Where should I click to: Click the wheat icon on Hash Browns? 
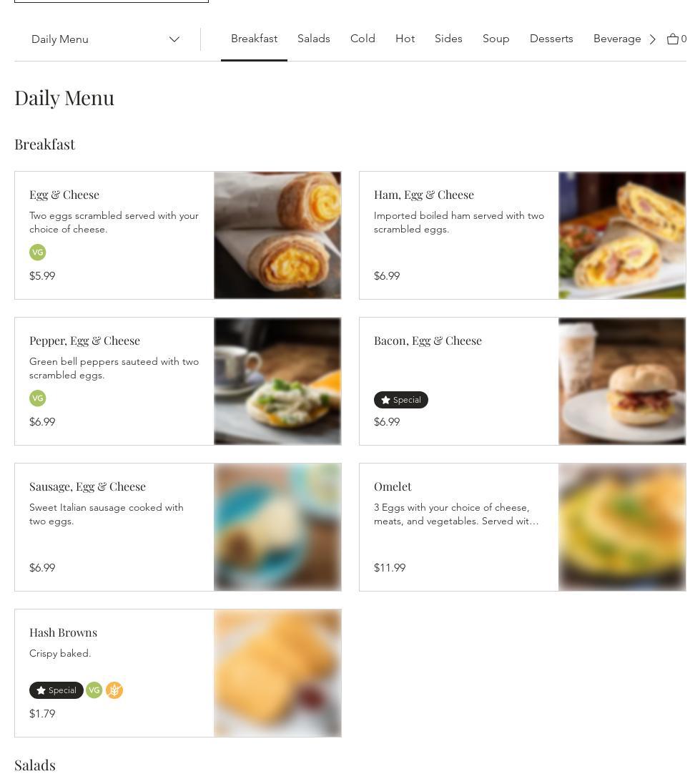point(114,690)
